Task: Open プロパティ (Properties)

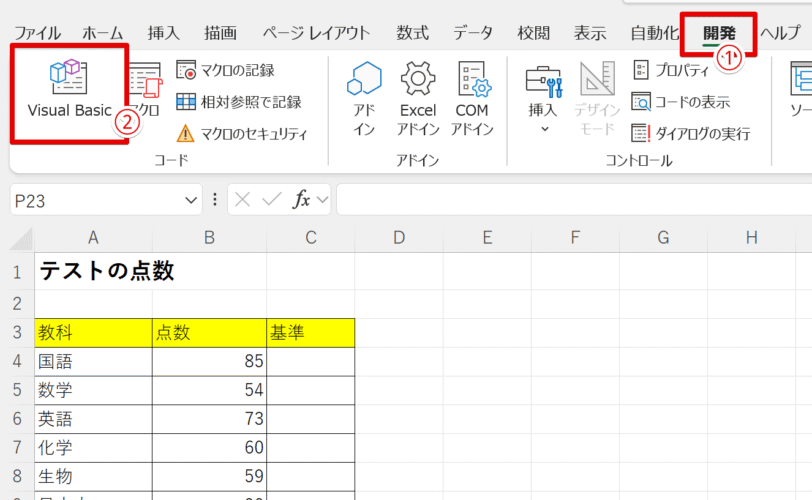Action: pos(671,70)
